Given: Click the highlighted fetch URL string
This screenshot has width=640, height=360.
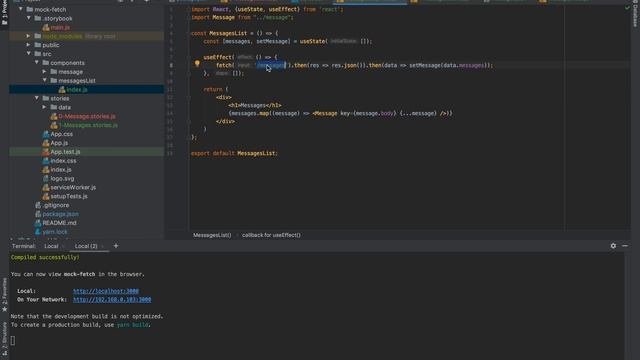Looking at the screenshot, I should pos(271,65).
